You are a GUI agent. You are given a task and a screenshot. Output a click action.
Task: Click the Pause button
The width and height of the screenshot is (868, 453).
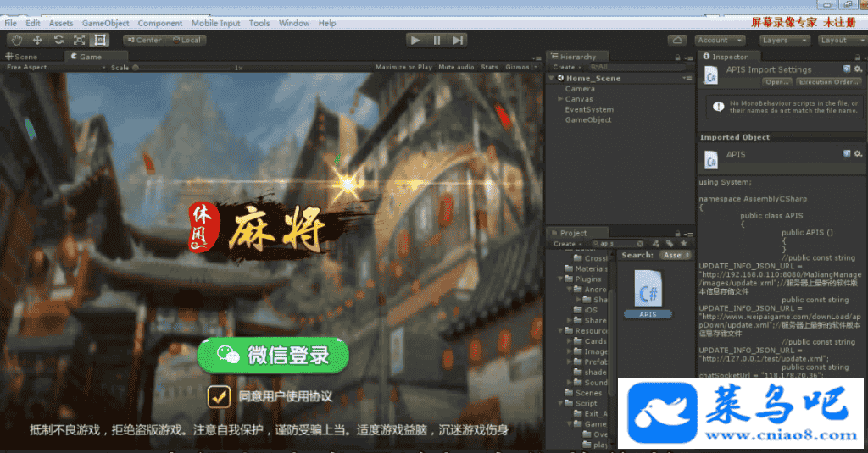click(x=437, y=40)
